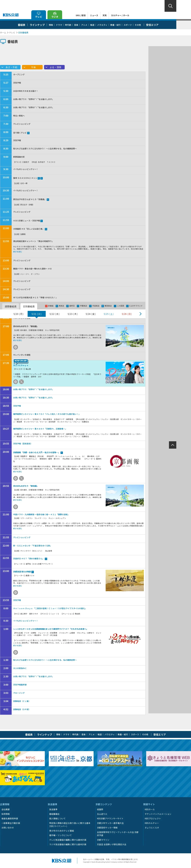Open きょうと危機管理WEB banner
This screenshot has height=868, width=191.
pos(168,759)
